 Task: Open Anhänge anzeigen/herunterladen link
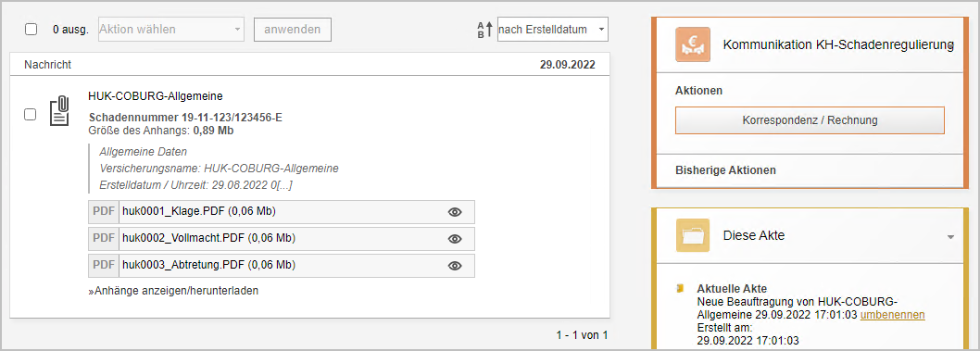[x=173, y=291]
